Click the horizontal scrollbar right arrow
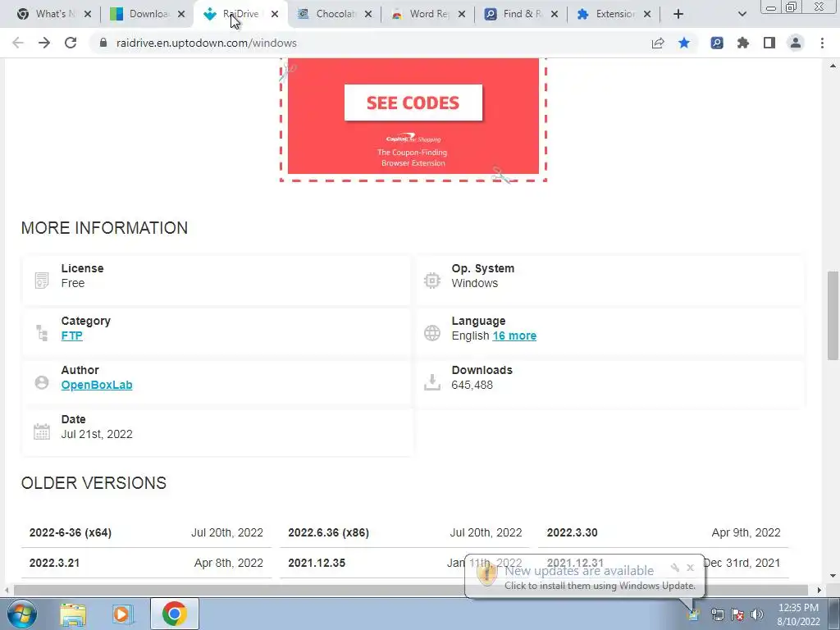The width and height of the screenshot is (840, 630). pos(819,590)
